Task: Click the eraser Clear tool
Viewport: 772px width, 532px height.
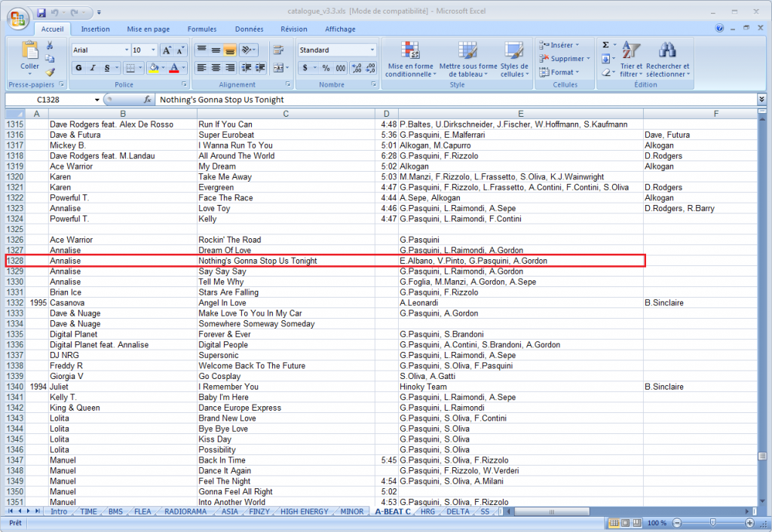Action: (x=605, y=72)
